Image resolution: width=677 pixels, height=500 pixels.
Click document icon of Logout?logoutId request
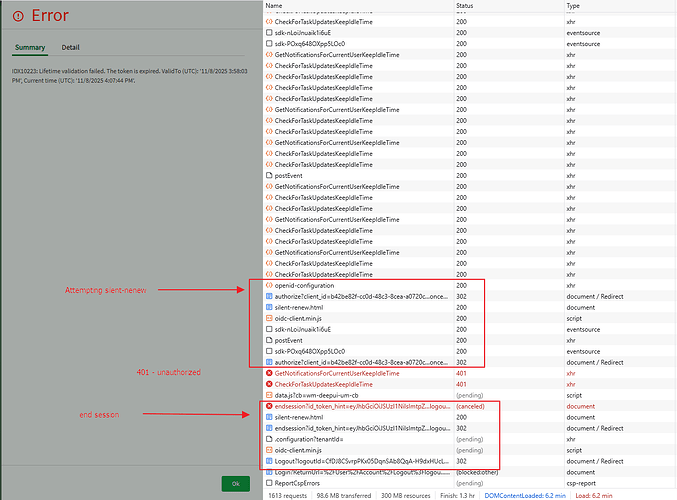pyautogui.click(x=269, y=461)
